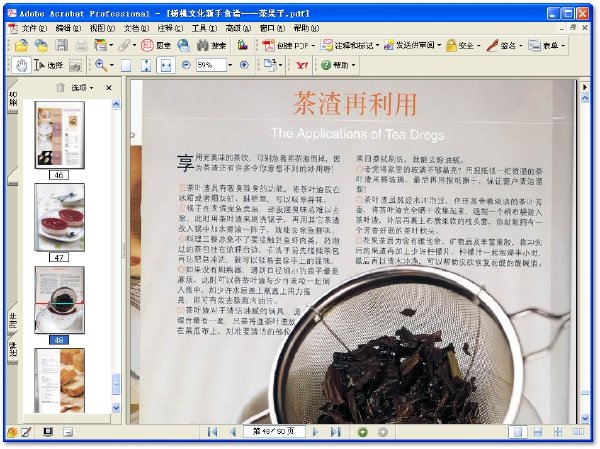The width and height of the screenshot is (600, 449).
Task: Open the green Help (帮助) dropdown
Action: [x=338, y=65]
